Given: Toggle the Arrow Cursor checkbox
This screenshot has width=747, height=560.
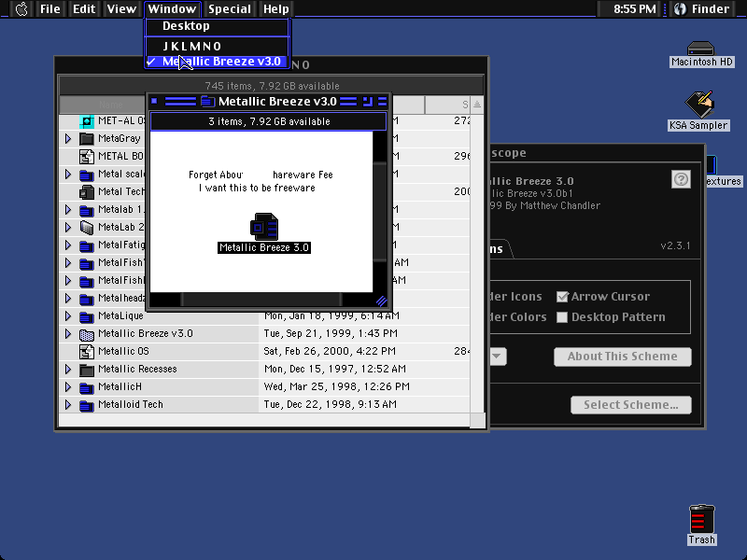Looking at the screenshot, I should (x=562, y=297).
